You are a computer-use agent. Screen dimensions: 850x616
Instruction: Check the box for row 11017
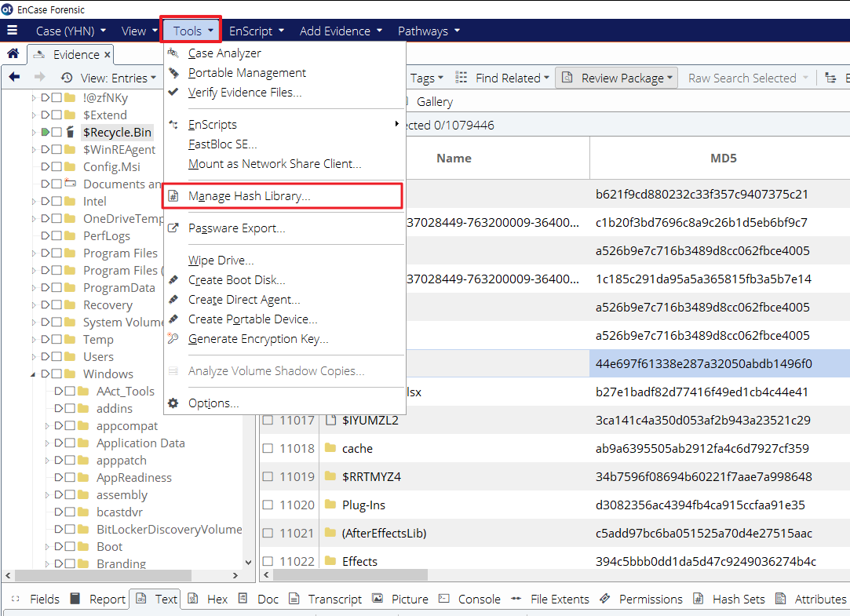click(x=268, y=420)
